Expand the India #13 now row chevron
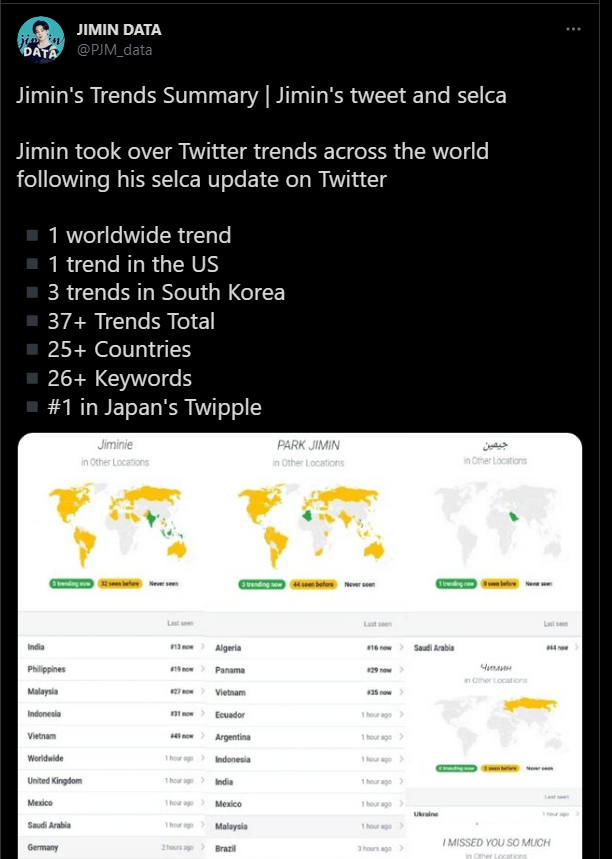This screenshot has width=612, height=859. point(203,646)
